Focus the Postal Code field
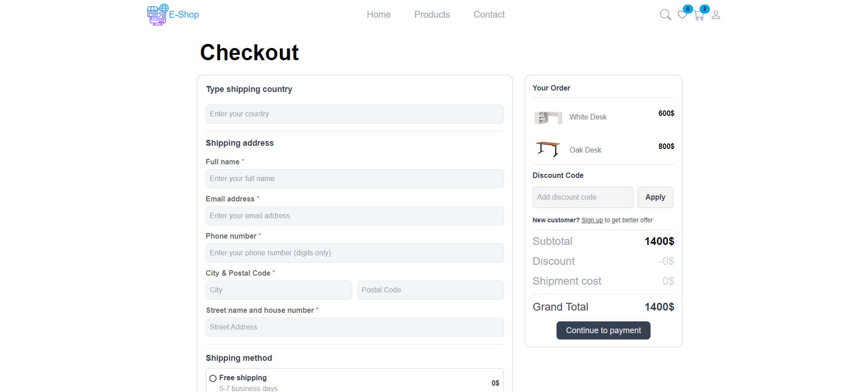 430,290
